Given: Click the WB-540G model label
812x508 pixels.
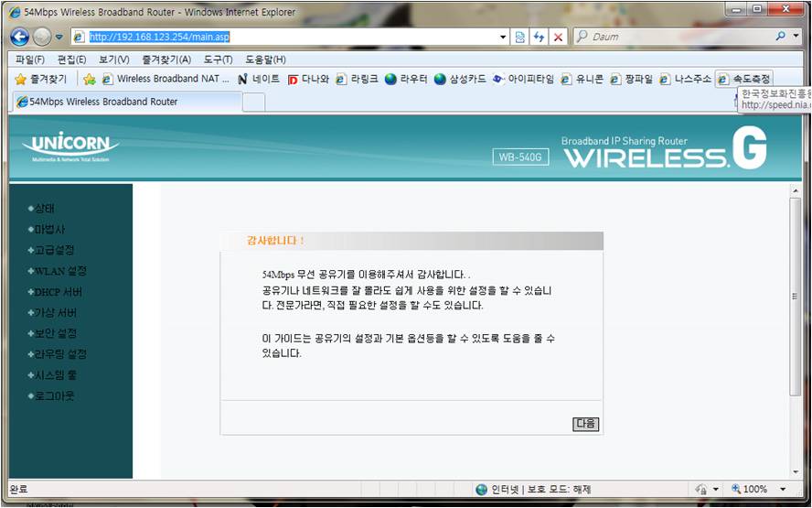Looking at the screenshot, I should [520, 157].
